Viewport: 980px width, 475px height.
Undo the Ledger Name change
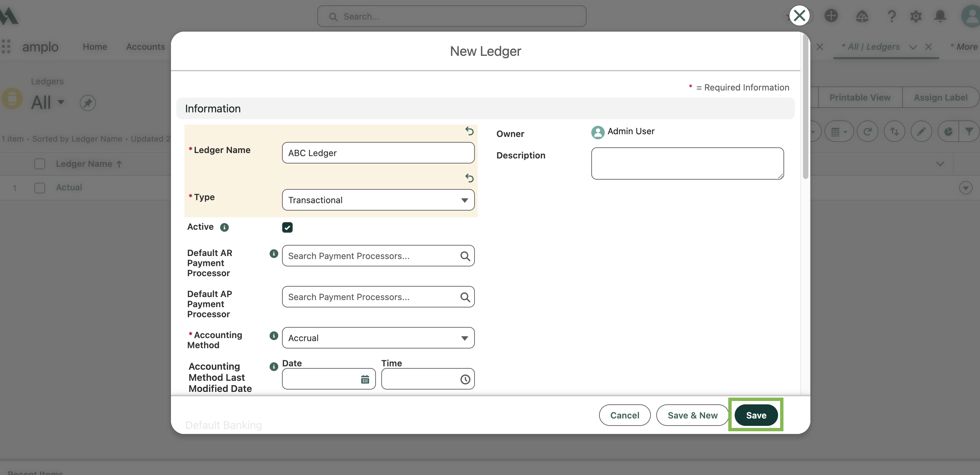(x=469, y=131)
